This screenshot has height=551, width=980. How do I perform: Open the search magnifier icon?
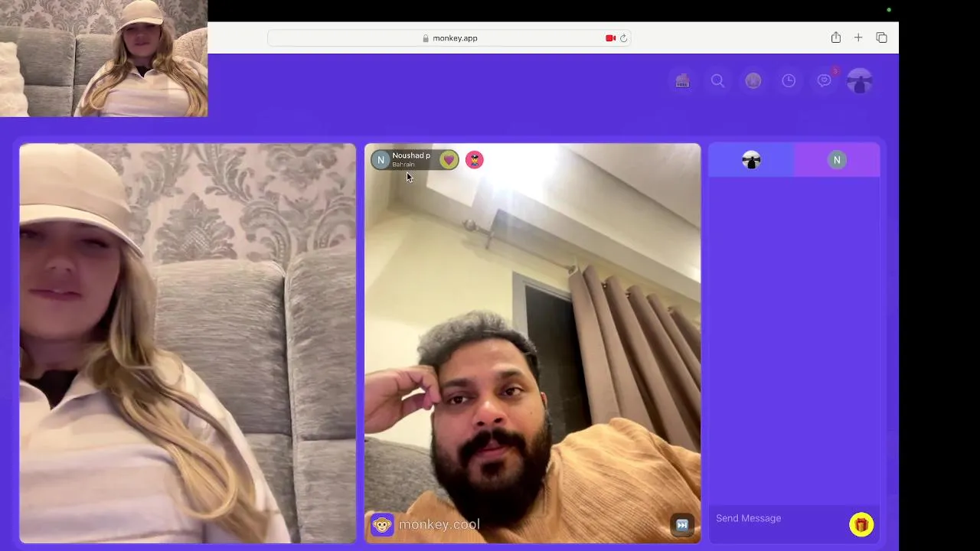click(x=717, y=80)
